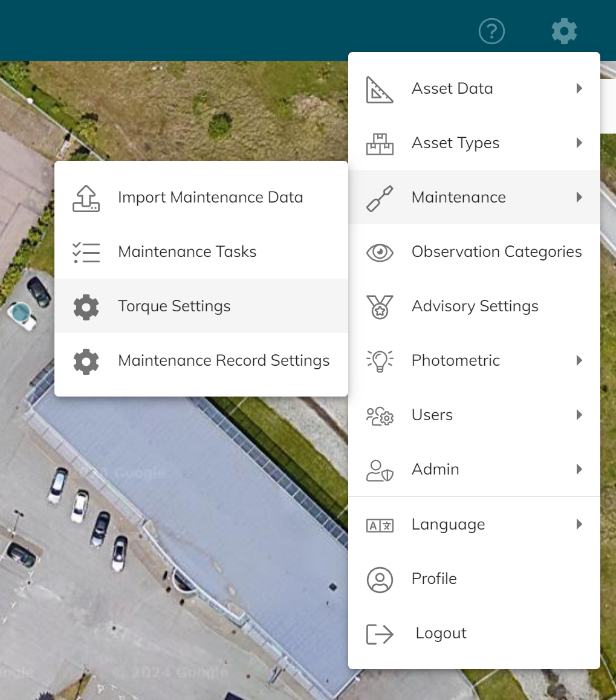The width and height of the screenshot is (616, 700).
Task: Open Maintenance Record Settings
Action: click(x=224, y=361)
